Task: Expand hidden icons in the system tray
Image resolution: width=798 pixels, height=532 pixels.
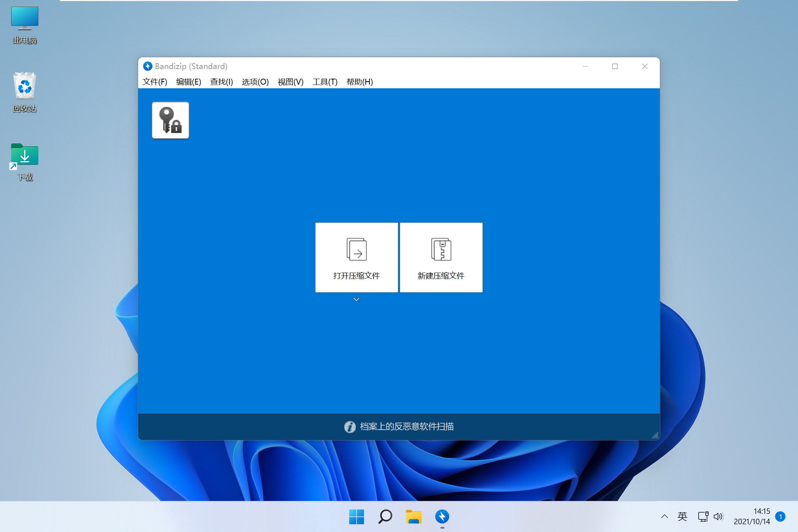Action: pyautogui.click(x=664, y=516)
